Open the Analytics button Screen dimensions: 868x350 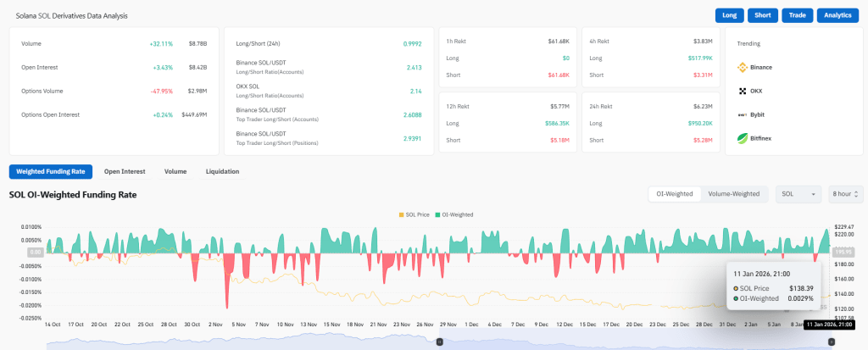click(837, 15)
